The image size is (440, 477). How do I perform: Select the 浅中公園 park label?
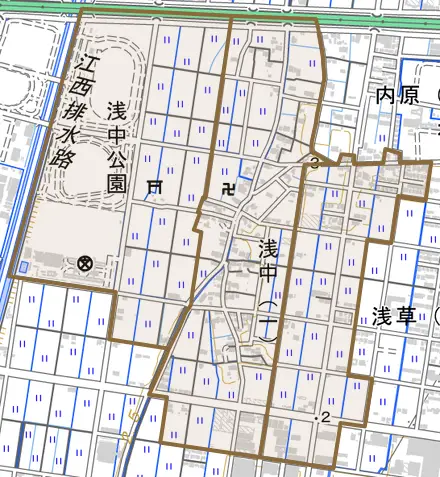point(117,148)
